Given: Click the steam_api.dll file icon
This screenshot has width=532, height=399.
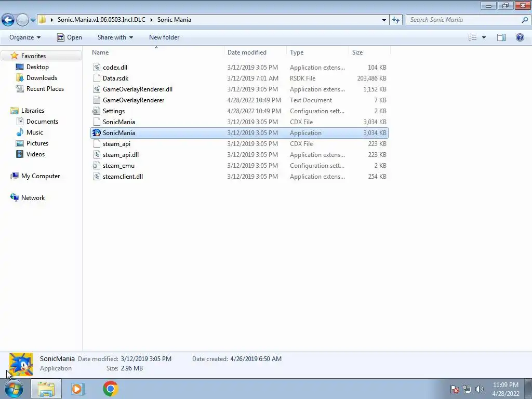Looking at the screenshot, I should pyautogui.click(x=97, y=155).
